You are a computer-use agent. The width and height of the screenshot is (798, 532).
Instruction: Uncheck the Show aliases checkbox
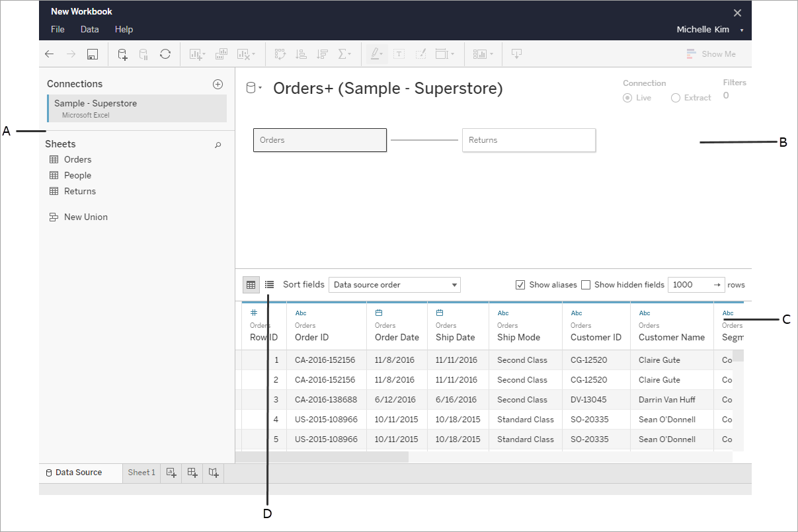521,284
